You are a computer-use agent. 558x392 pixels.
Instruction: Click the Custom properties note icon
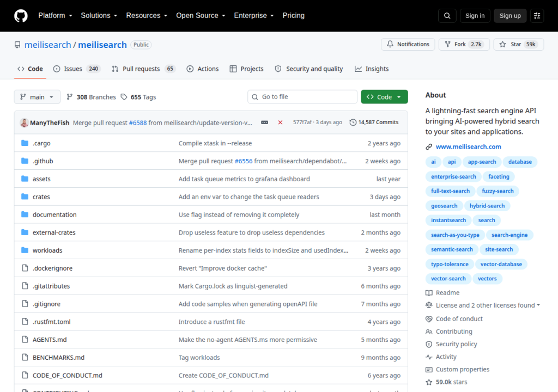pos(429,370)
